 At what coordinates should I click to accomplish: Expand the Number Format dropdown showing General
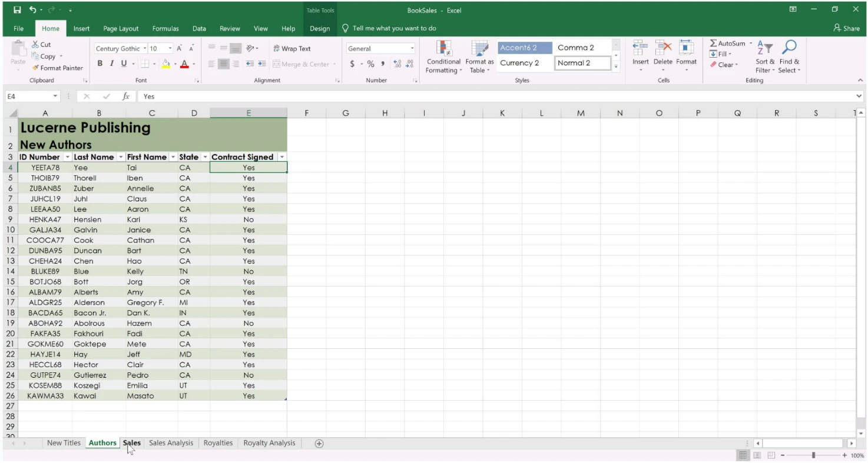412,49
